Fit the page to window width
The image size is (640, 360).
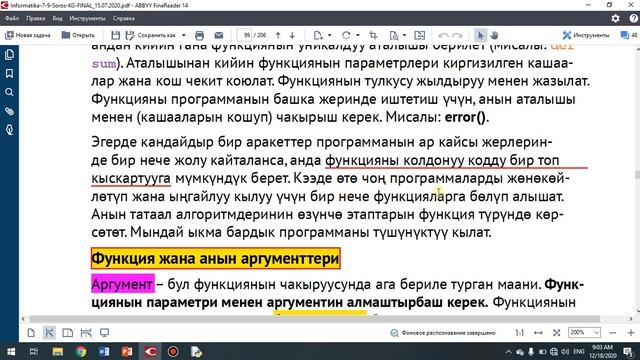[538, 333]
